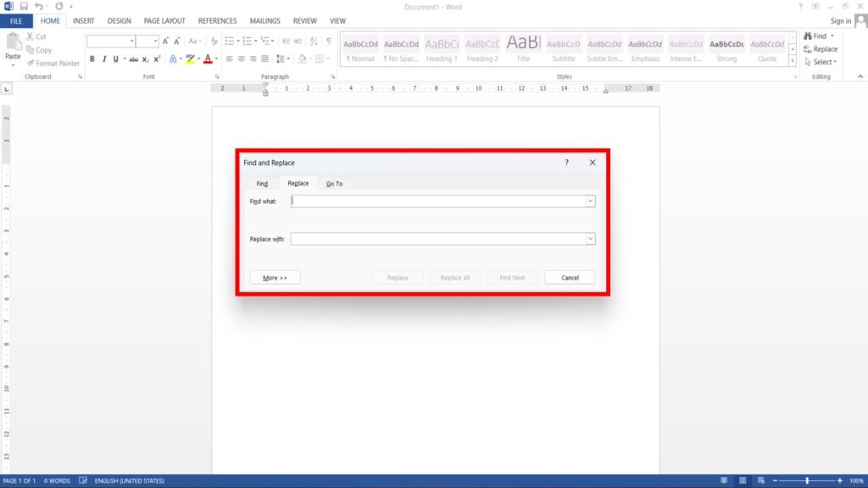Click the Save icon in quick access toolbar
Image resolution: width=868 pixels, height=488 pixels.
click(x=24, y=6)
